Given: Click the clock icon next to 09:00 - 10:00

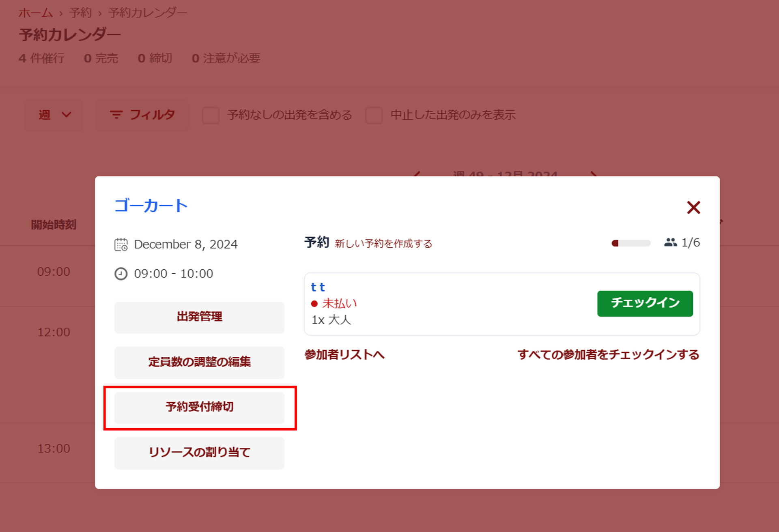Looking at the screenshot, I should point(121,274).
